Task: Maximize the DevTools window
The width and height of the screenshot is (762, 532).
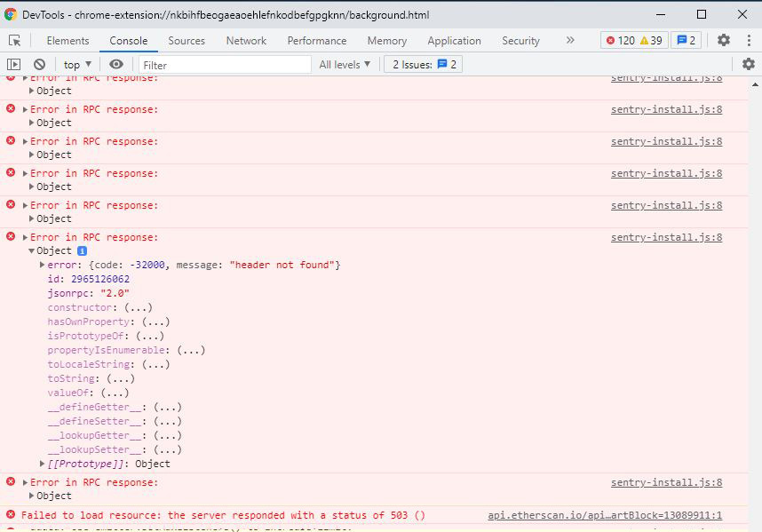Action: point(702,14)
